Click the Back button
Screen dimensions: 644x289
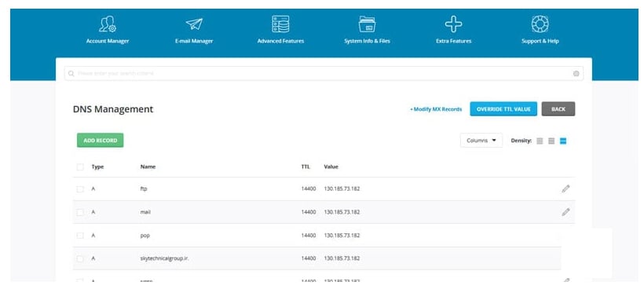558,109
